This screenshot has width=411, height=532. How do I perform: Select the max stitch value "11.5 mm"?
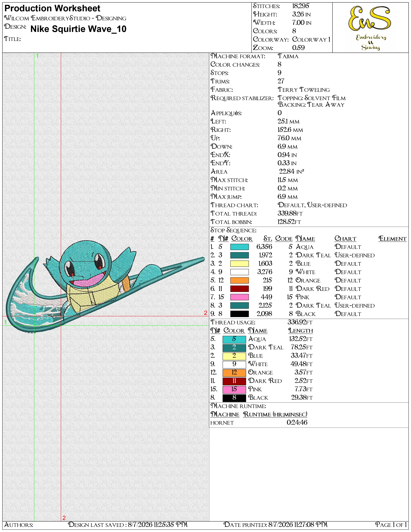[288, 180]
